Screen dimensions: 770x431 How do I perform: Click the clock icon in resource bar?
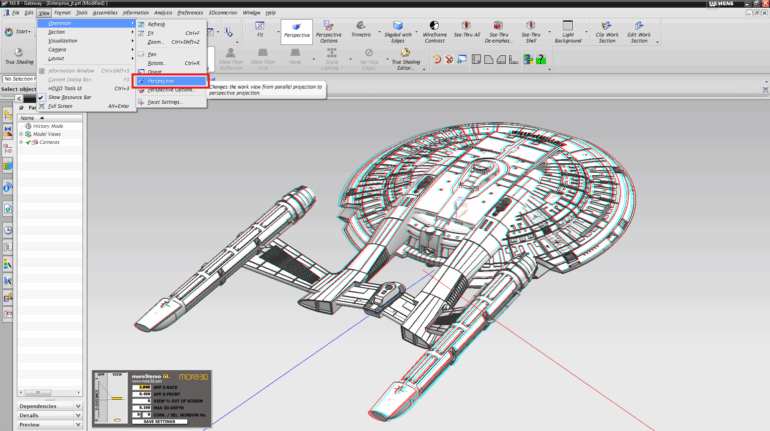click(x=8, y=230)
